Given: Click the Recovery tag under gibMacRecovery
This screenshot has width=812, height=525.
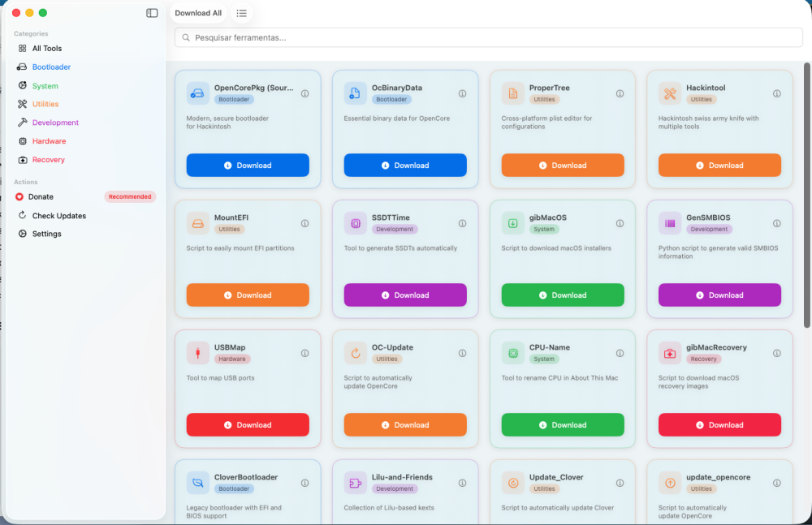Looking at the screenshot, I should pyautogui.click(x=703, y=359).
